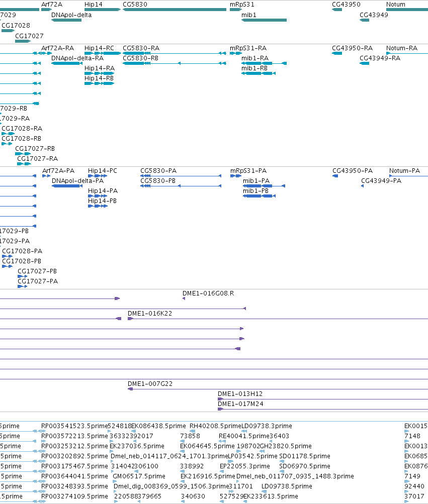Screen dimensions: 428x504
Task: Click transcript CG43950-RA label
Action: pyautogui.click(x=352, y=48)
